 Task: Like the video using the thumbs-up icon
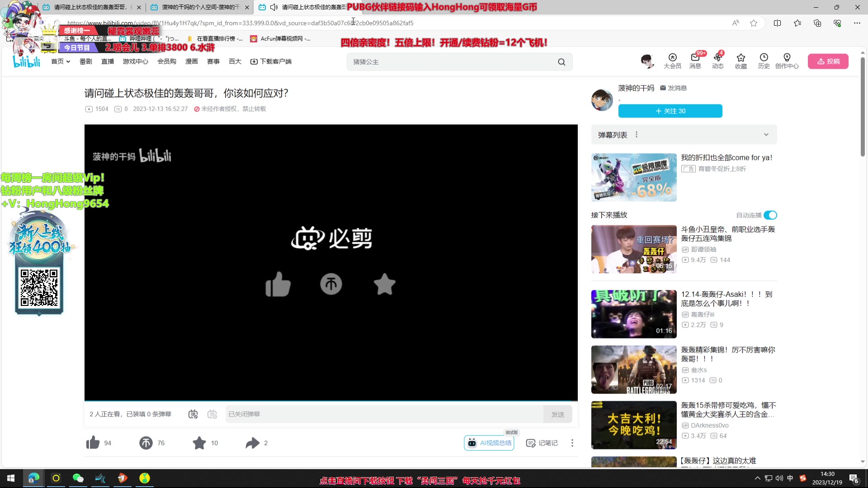click(93, 443)
